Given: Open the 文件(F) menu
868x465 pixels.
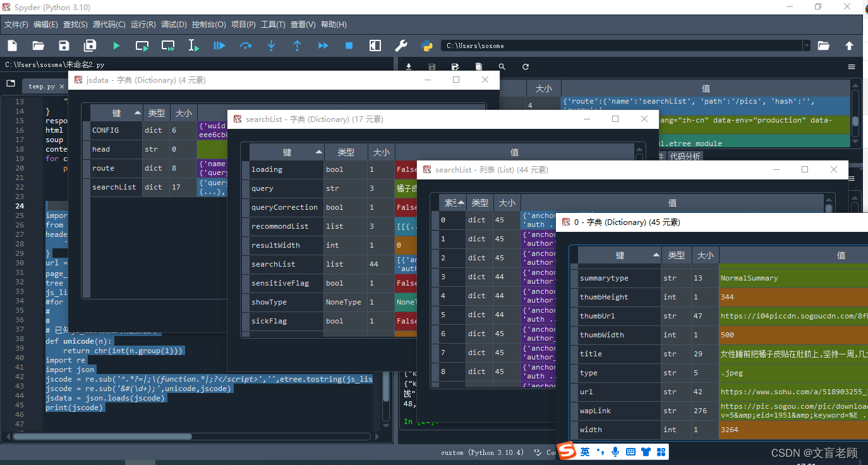Looking at the screenshot, I should [x=16, y=25].
